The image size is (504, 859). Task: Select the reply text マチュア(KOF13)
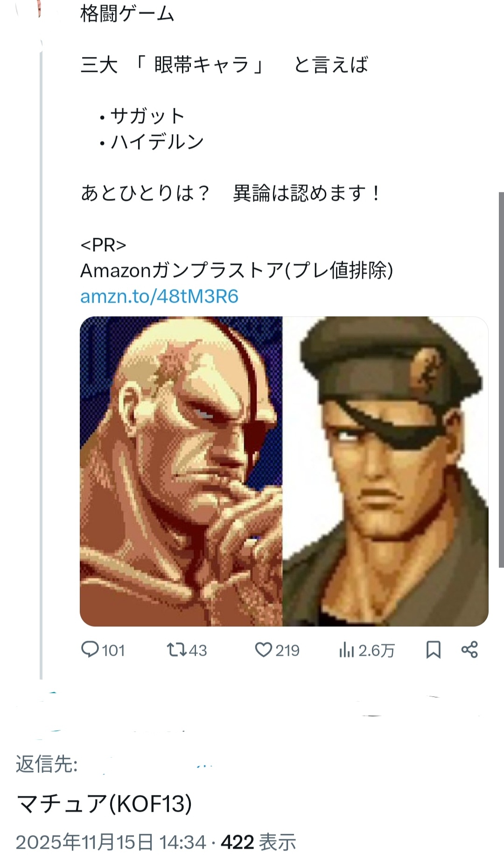click(104, 804)
